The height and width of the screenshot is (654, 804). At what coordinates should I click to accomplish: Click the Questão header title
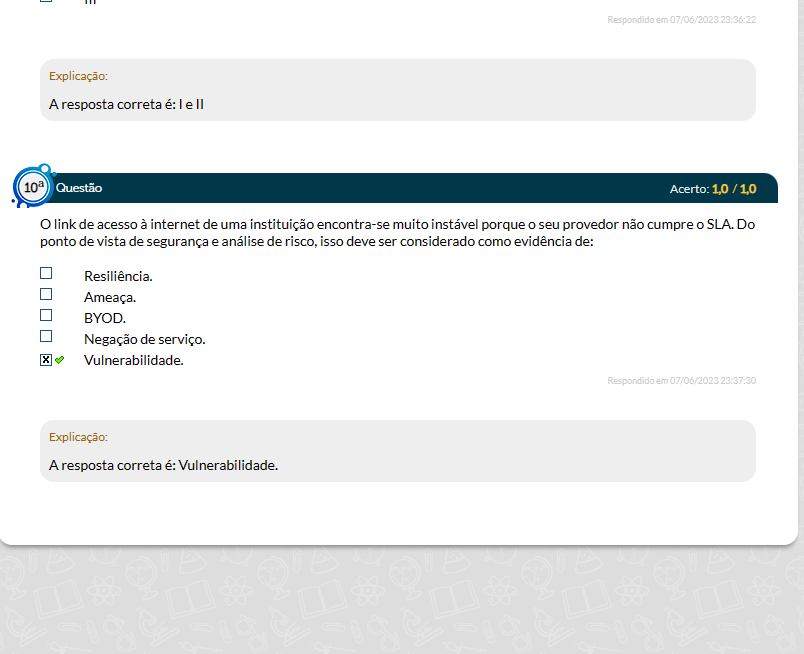coord(79,188)
